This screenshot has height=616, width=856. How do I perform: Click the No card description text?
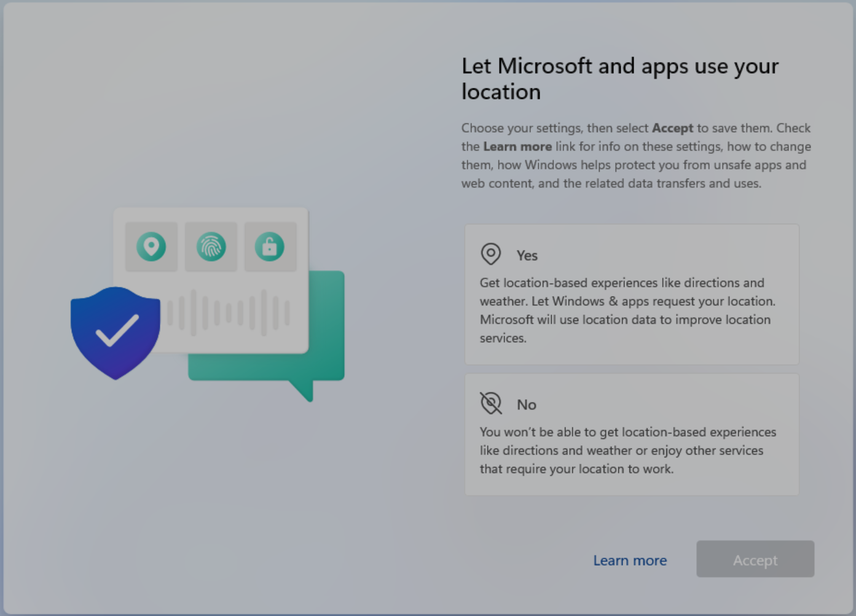627,450
